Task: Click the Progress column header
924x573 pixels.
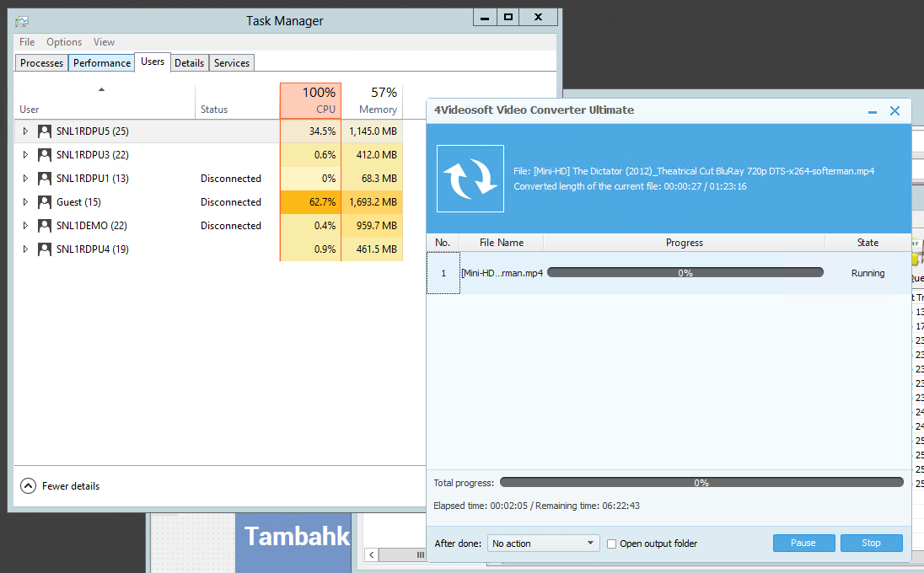Action: [x=685, y=243]
